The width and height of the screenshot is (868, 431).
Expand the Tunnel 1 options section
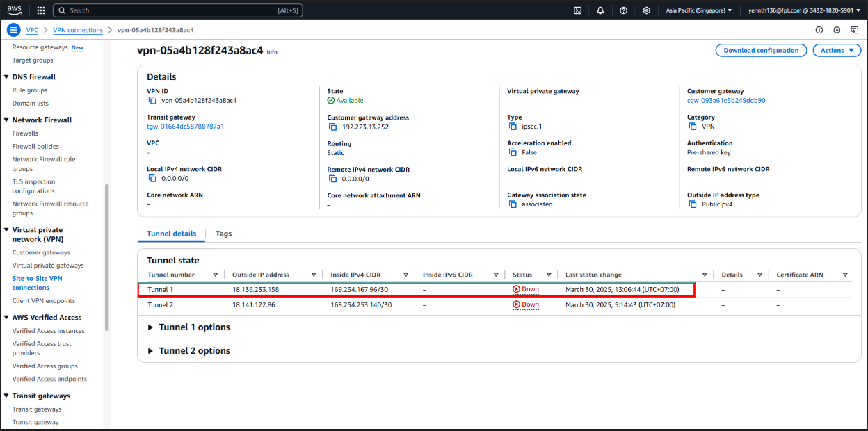pyautogui.click(x=150, y=327)
